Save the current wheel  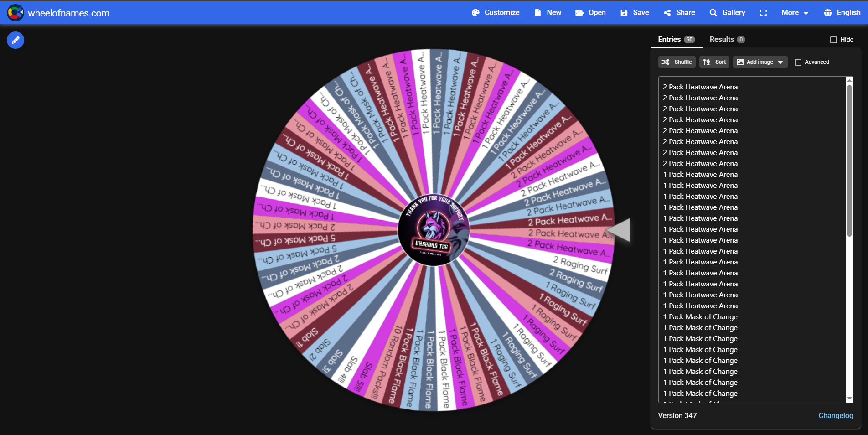(635, 13)
